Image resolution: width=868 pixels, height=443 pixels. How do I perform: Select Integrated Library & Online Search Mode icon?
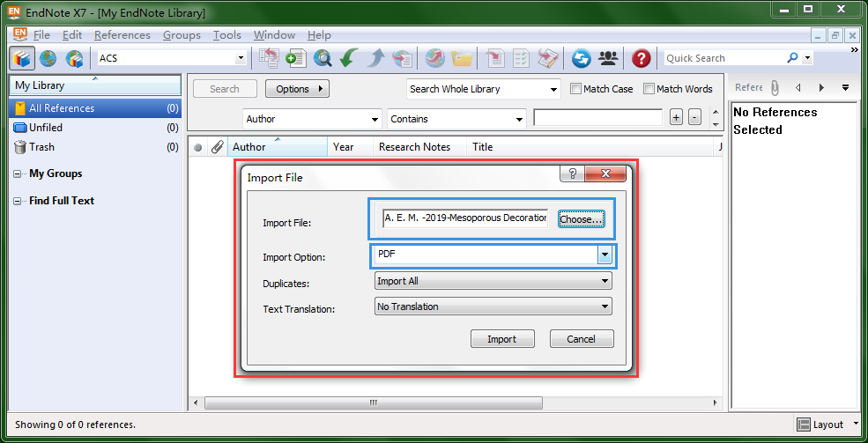coord(74,58)
